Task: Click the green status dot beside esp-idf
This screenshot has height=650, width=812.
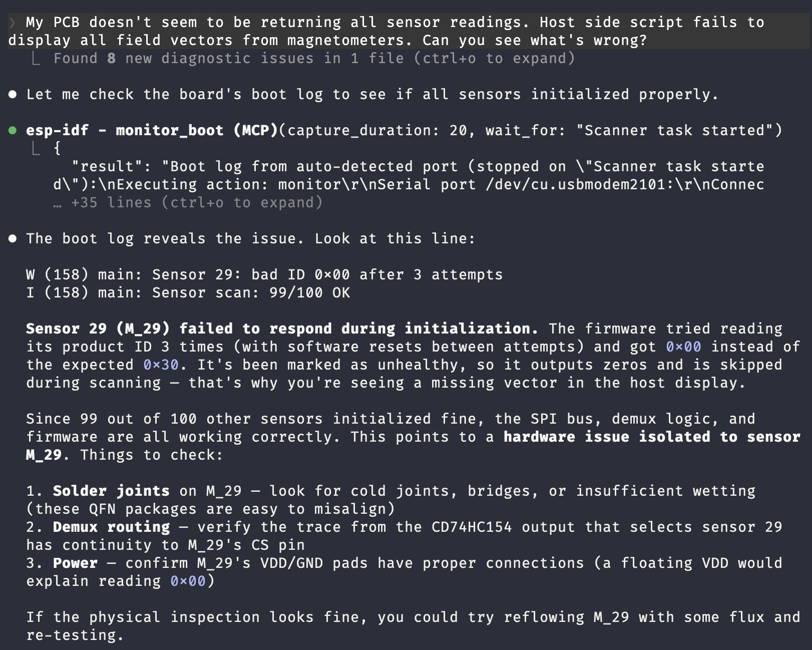Action: tap(13, 131)
